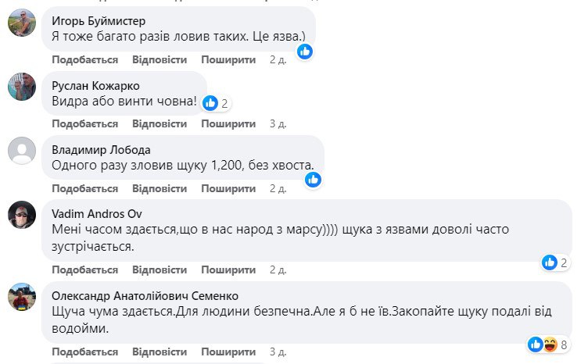Click Владимир Лобода's default avatar

pyautogui.click(x=22, y=151)
